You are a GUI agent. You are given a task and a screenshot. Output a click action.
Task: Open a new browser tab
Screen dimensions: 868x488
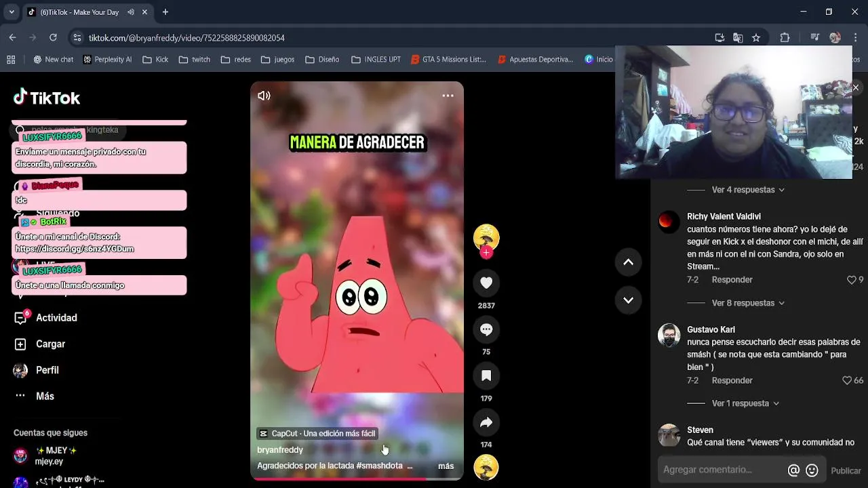[x=165, y=12]
